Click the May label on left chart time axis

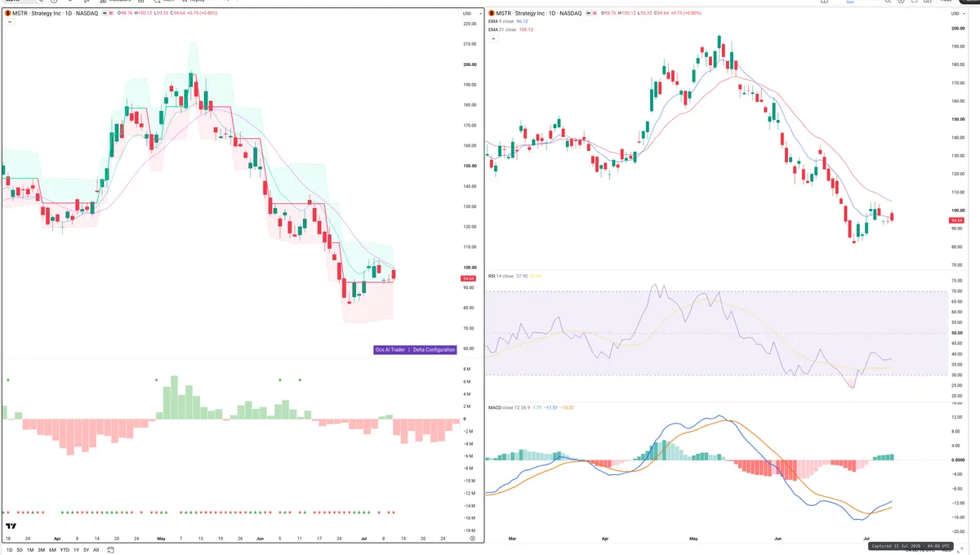click(160, 539)
